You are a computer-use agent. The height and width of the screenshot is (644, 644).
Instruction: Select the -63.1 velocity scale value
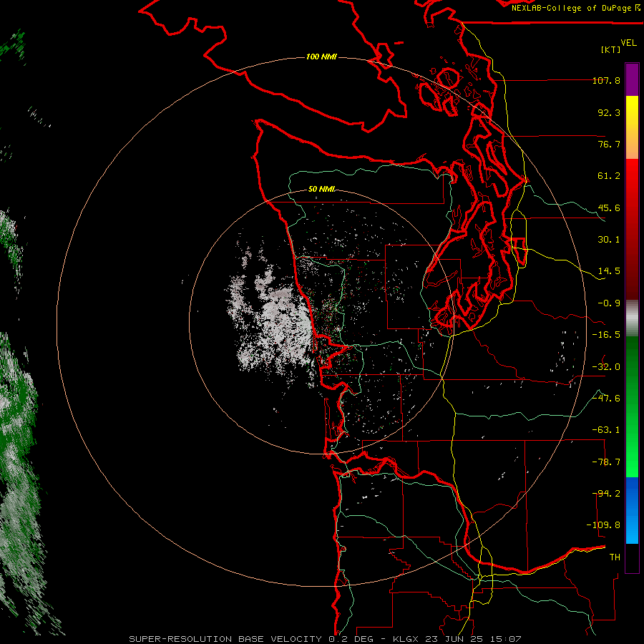(606, 430)
